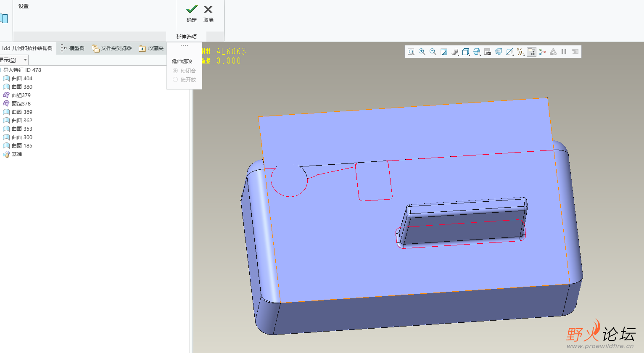Click the Zoom In icon
The image size is (644, 353).
coord(422,52)
